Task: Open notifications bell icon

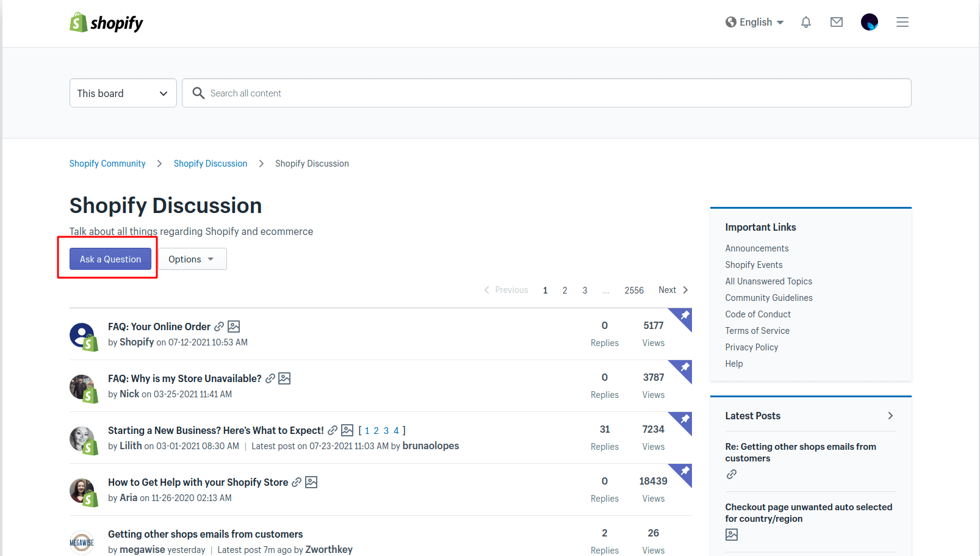Action: coord(806,23)
